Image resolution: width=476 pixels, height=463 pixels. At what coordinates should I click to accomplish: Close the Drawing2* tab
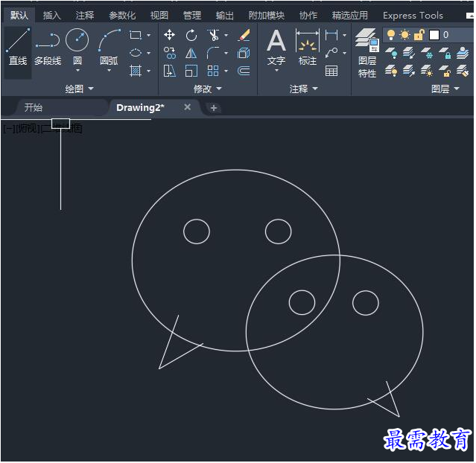tap(187, 107)
